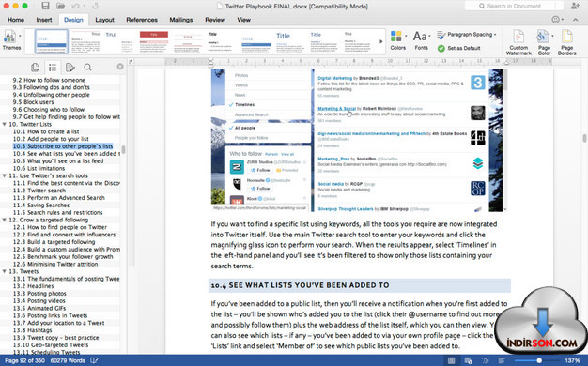Adjust the zoom slider handle
Viewport: 588px width, 366px height.
coord(539,360)
